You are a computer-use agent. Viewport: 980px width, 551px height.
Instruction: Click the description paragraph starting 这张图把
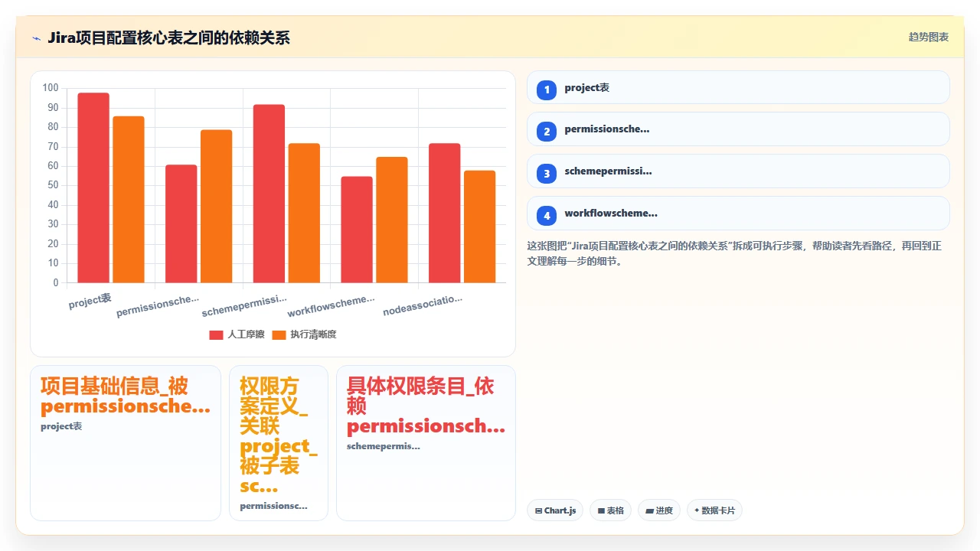(734, 253)
